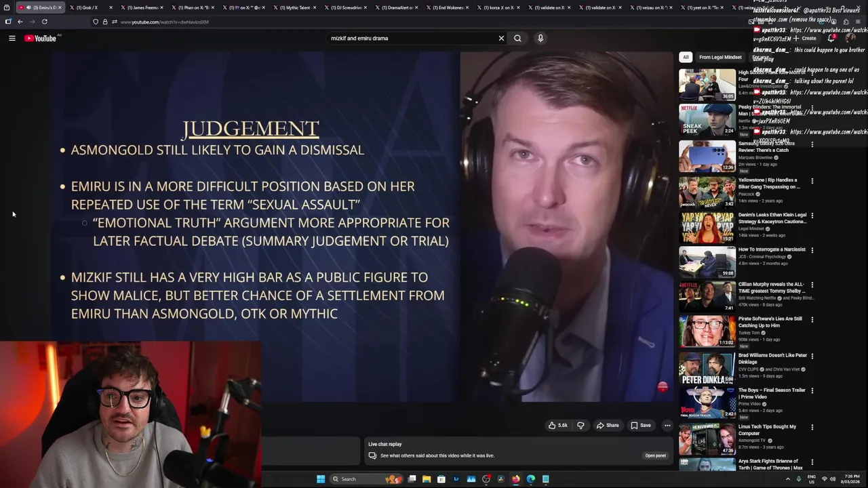This screenshot has width=868, height=488.
Task: Open Task View from the taskbar
Action: click(412, 479)
